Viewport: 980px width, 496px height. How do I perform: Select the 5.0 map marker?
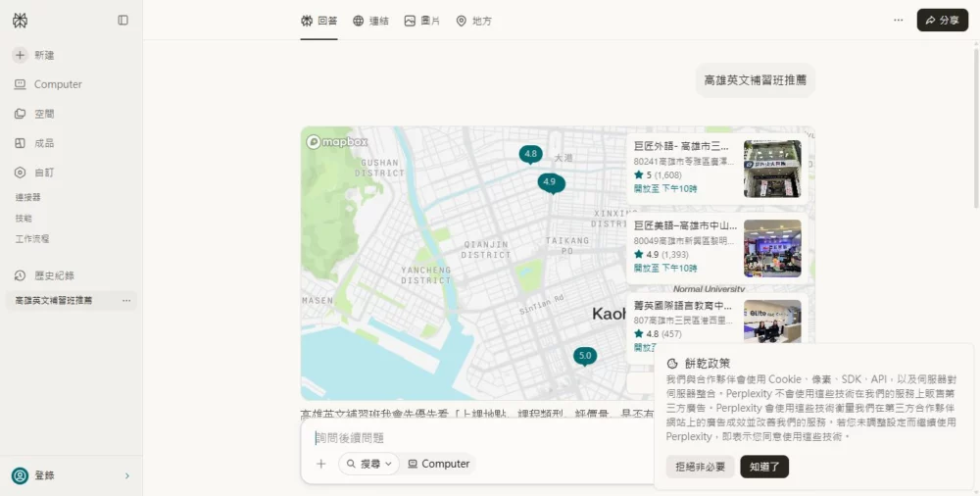click(x=585, y=357)
